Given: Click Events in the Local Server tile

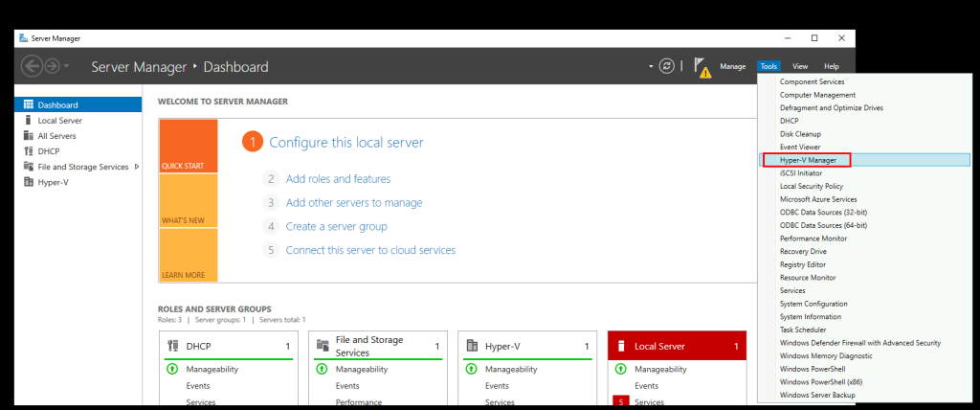Looking at the screenshot, I should (646, 386).
